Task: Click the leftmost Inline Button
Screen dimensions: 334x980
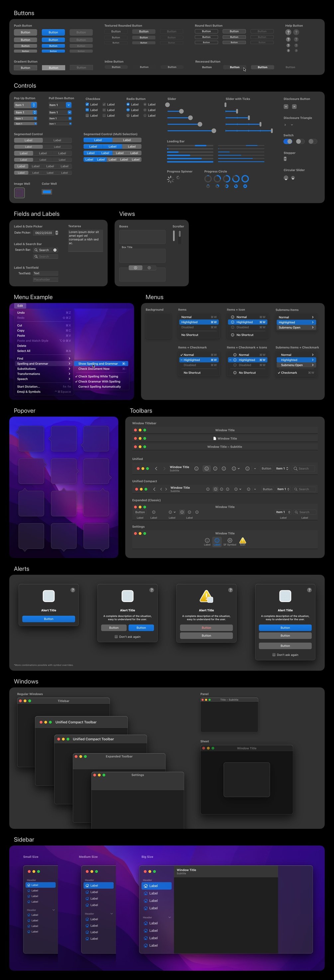Action: 116,67
